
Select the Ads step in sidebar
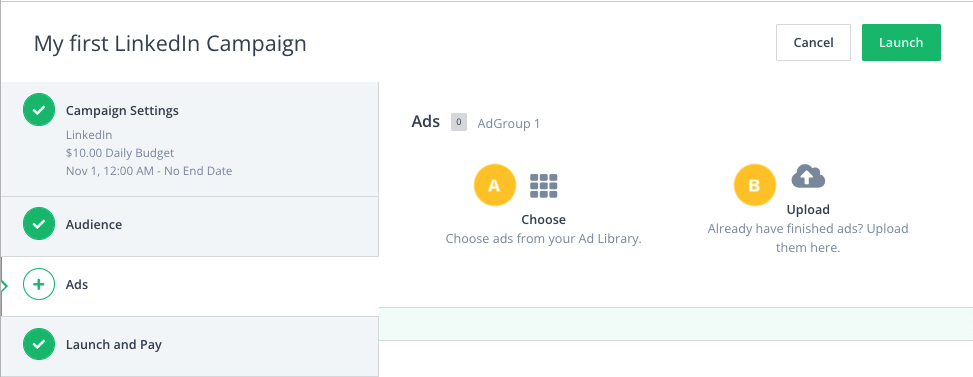190,286
